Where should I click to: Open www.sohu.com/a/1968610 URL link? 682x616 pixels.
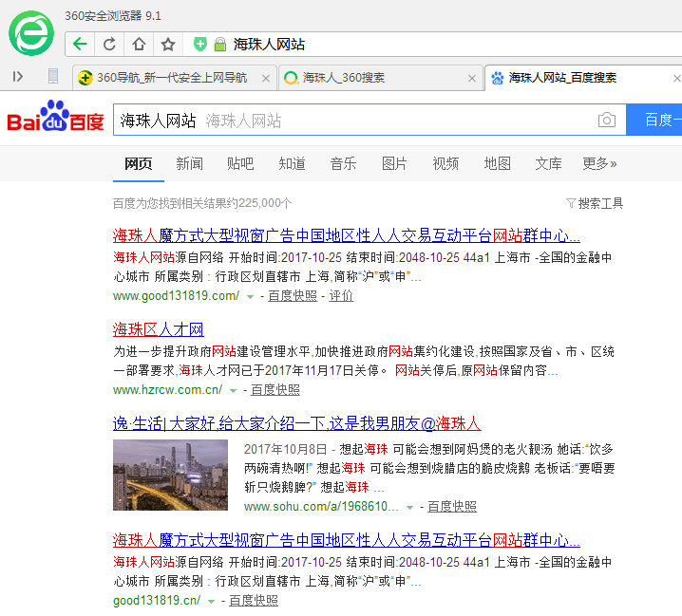pos(321,507)
